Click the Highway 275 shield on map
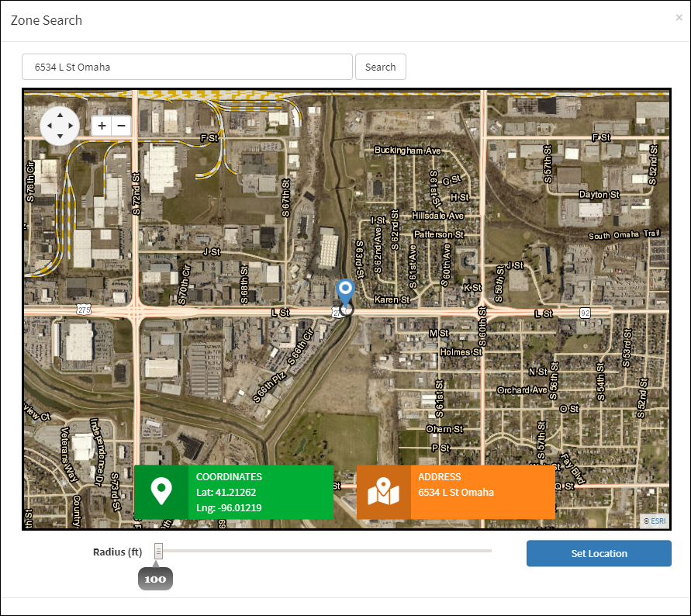Screen dimensions: 691x616 83,310
